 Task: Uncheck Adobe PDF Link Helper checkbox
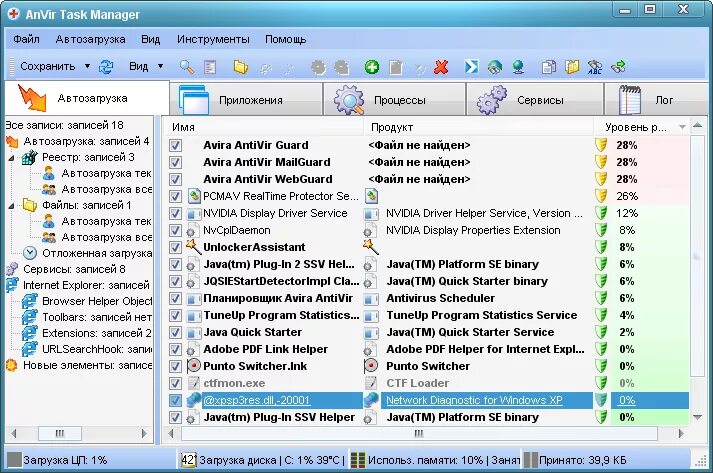175,349
